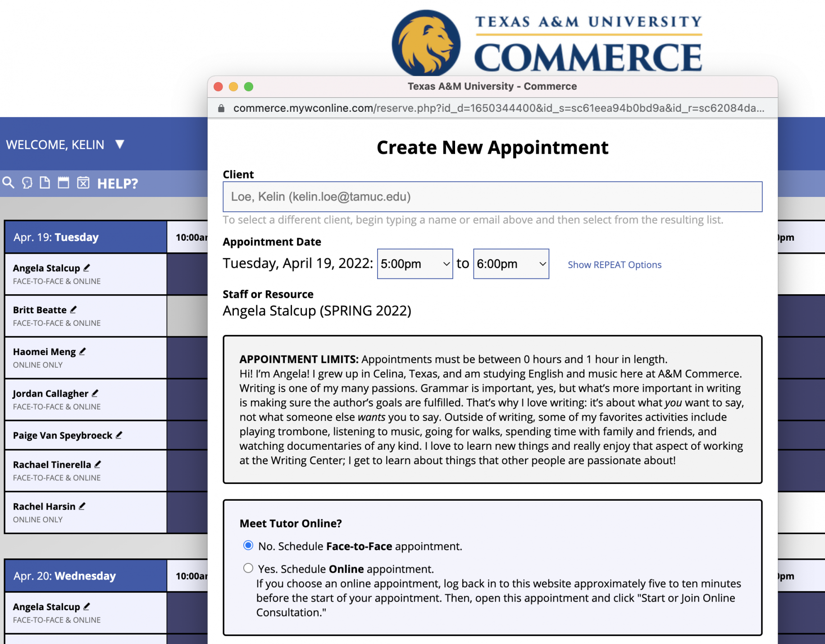Screen dimensions: 825x644
Task: Click the Client name input field
Action: tap(492, 197)
